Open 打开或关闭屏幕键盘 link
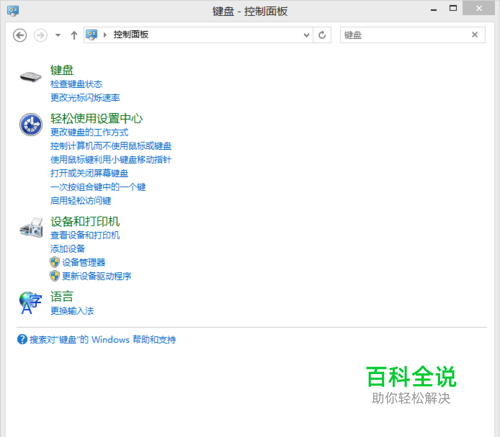Viewport: 500px width, 437px height. (x=89, y=173)
